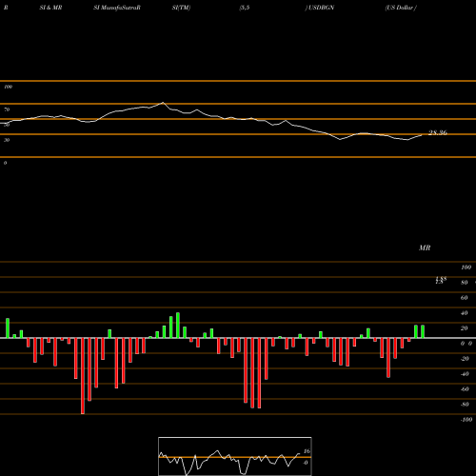Click the '-20' label on MR axis
The height and width of the screenshot is (476, 476).
pos(465,359)
